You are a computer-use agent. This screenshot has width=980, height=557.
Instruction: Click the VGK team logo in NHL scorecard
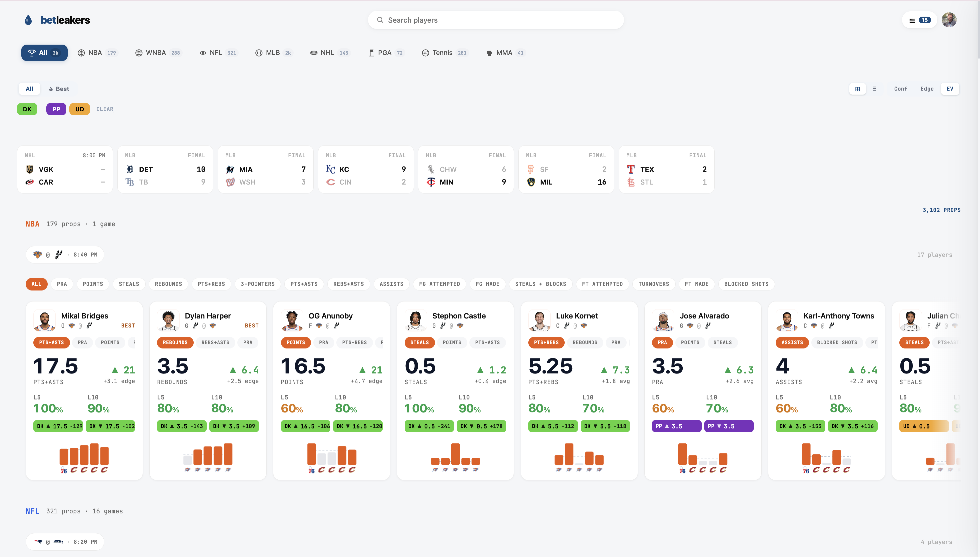(29, 170)
